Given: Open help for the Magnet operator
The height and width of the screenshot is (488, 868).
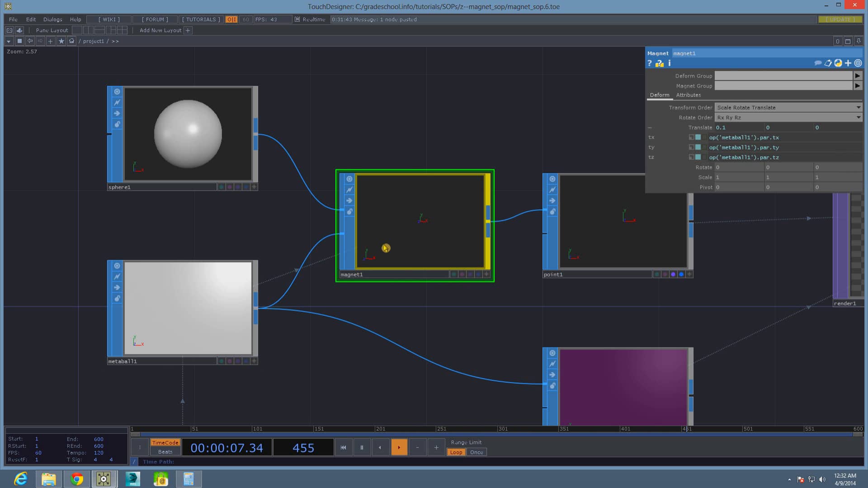Looking at the screenshot, I should pyautogui.click(x=650, y=63).
